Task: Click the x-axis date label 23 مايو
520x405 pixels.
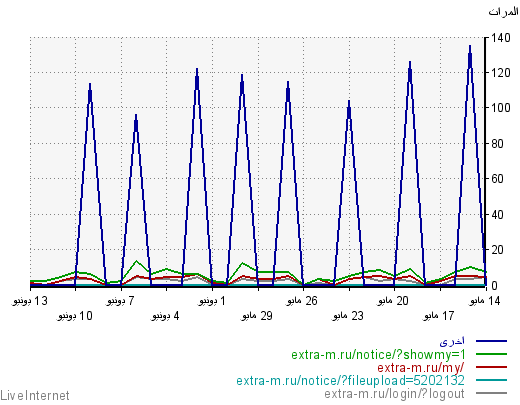Action: (x=348, y=315)
